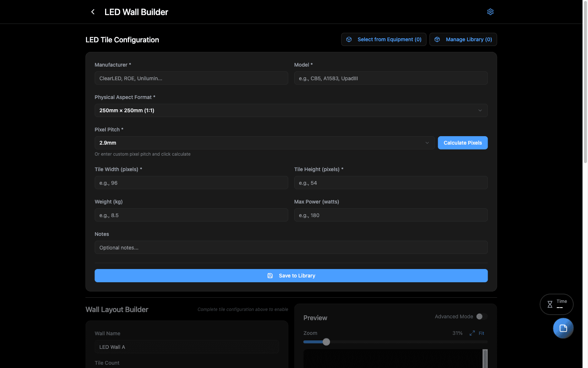Click the Notes input field
The height and width of the screenshot is (368, 588).
tap(291, 247)
